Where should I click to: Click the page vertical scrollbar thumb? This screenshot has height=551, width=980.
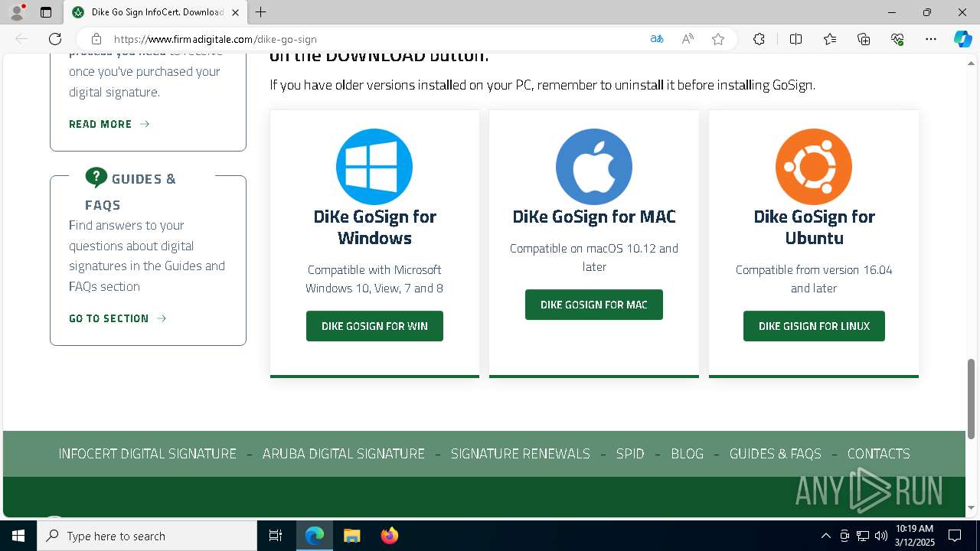tap(972, 398)
